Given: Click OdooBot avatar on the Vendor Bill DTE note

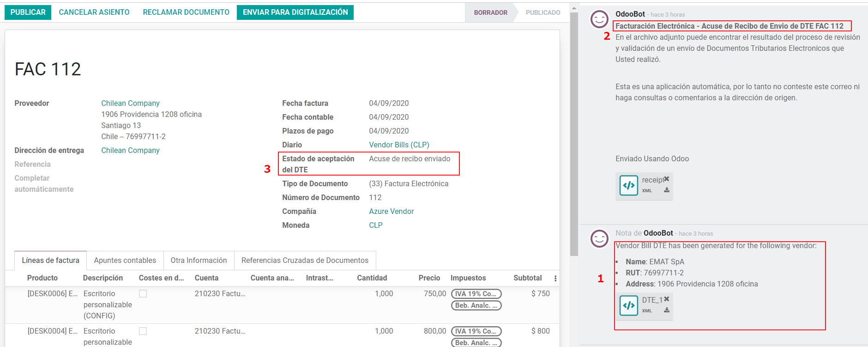Looking at the screenshot, I should click(x=599, y=238).
